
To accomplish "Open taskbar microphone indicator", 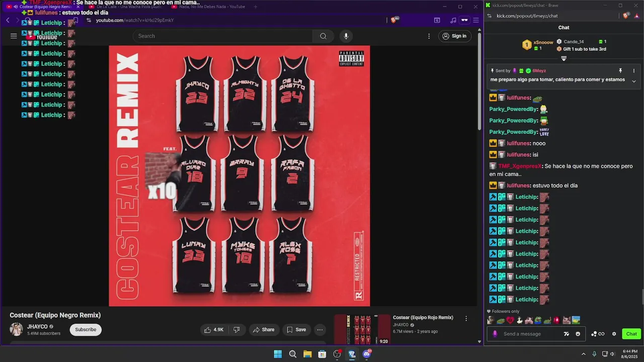I will (594, 354).
